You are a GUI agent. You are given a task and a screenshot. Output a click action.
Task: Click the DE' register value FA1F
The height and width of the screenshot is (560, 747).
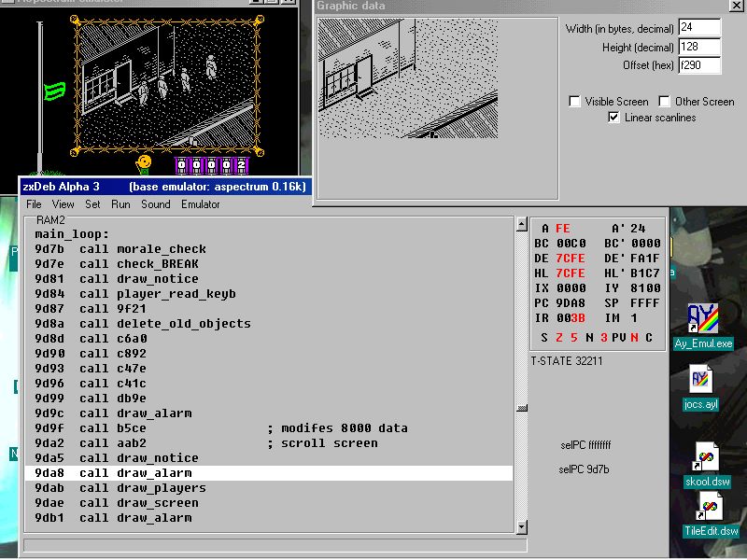point(645,259)
